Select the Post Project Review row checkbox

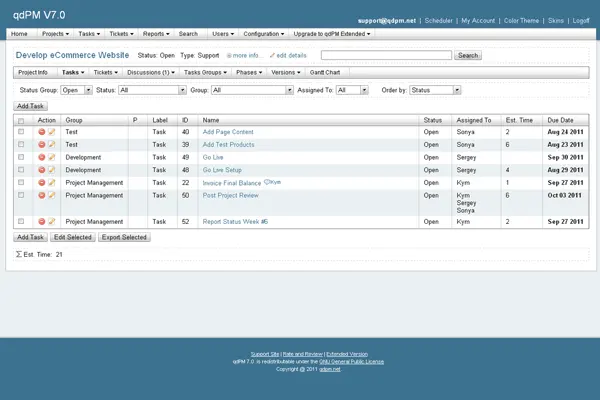coord(21,196)
